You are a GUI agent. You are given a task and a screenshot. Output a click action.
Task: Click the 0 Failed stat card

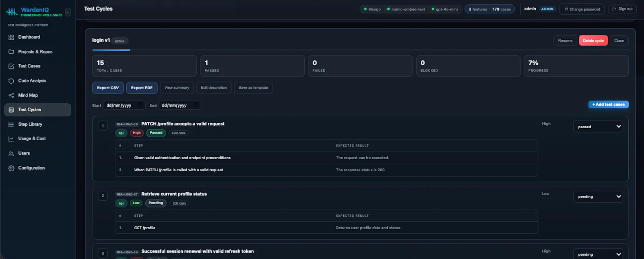[360, 66]
